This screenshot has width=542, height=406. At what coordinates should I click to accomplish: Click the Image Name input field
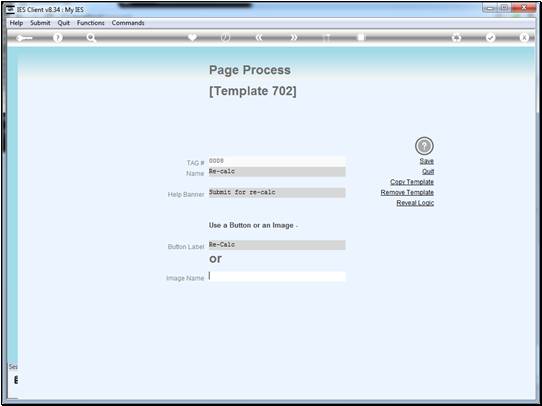[x=277, y=276]
